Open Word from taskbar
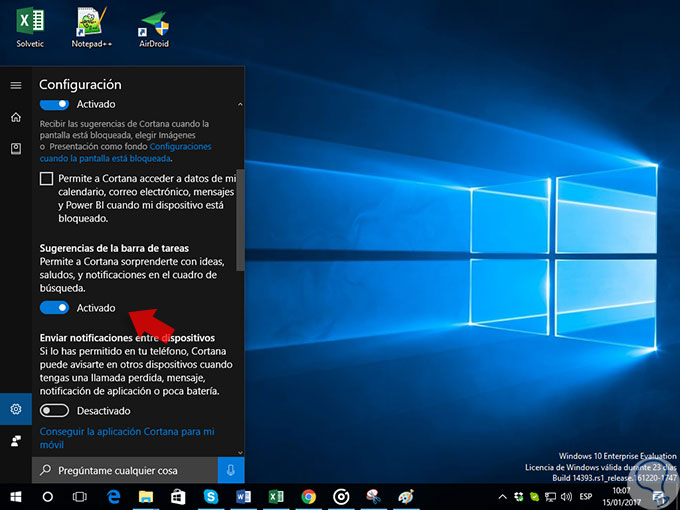The image size is (680, 510). click(243, 497)
